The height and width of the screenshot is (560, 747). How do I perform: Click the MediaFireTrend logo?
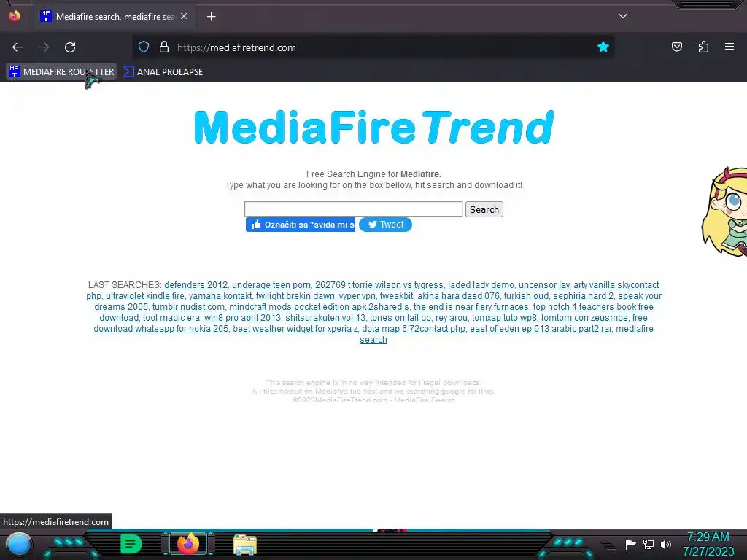coord(374,127)
